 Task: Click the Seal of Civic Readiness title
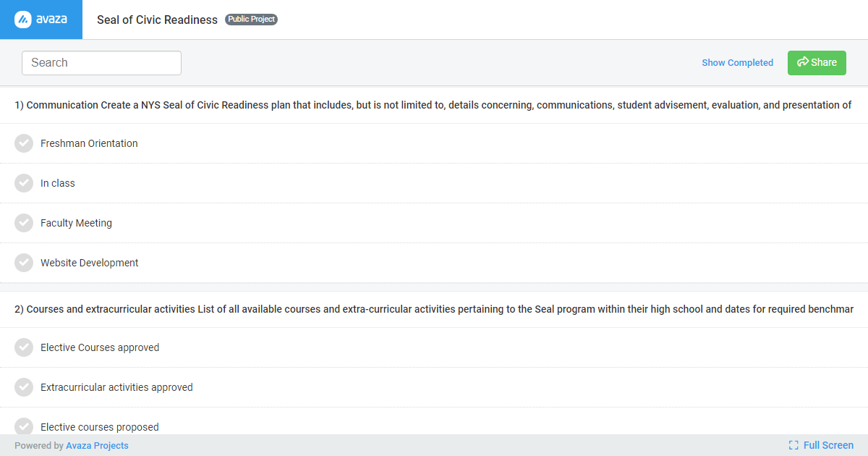[157, 20]
